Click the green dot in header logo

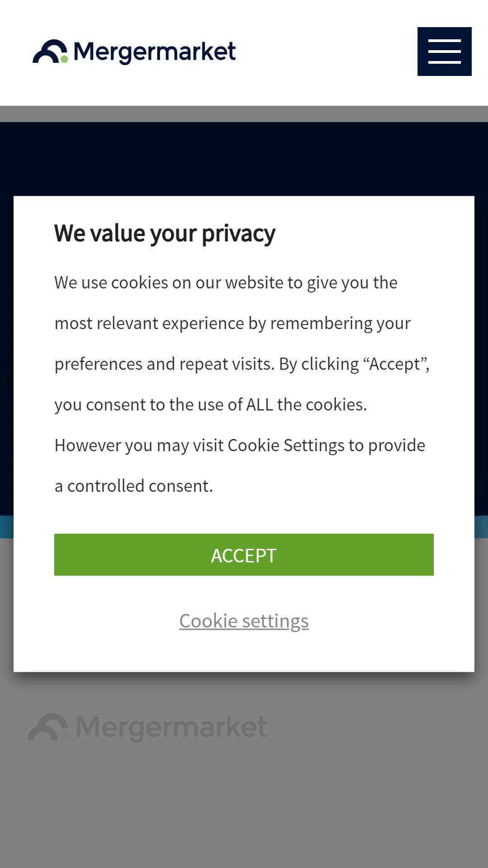64,59
